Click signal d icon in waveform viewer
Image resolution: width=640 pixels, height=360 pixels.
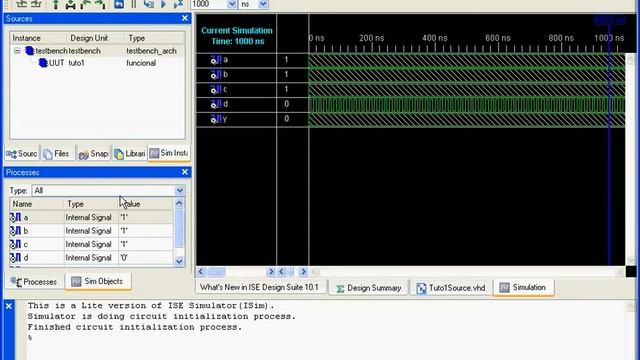[216, 104]
